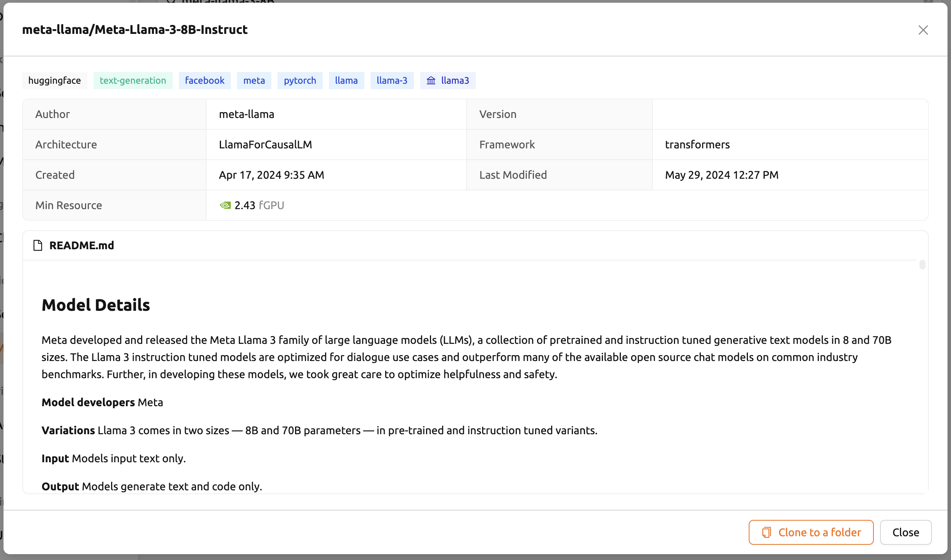Click the README scrollbar thumb
This screenshot has width=951, height=560.
point(922,264)
